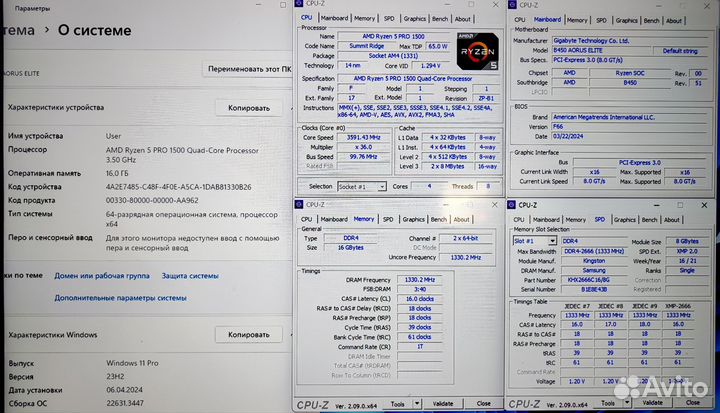Go to Bench tab in the CPU window
Image resolution: width=720 pixels, height=413 pixels.
(x=440, y=19)
